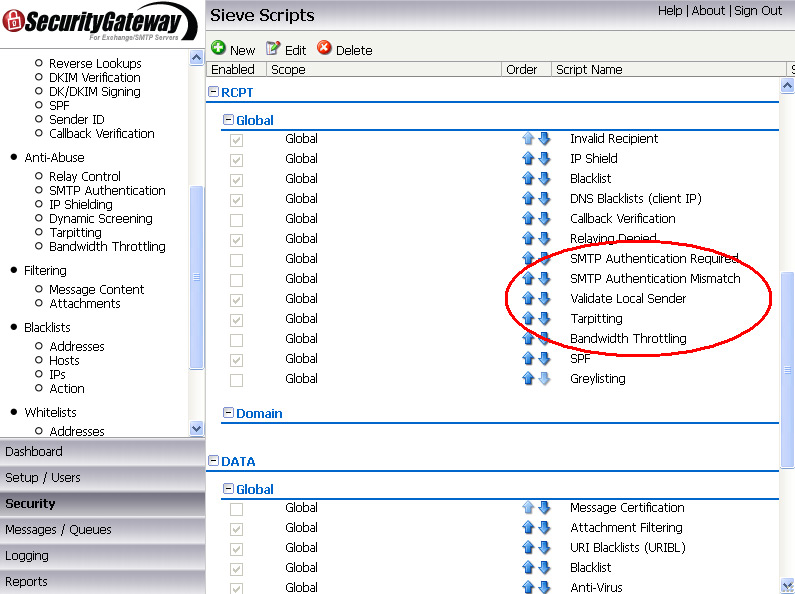
Task: Move Tarpitting script down
Action: (x=544, y=318)
